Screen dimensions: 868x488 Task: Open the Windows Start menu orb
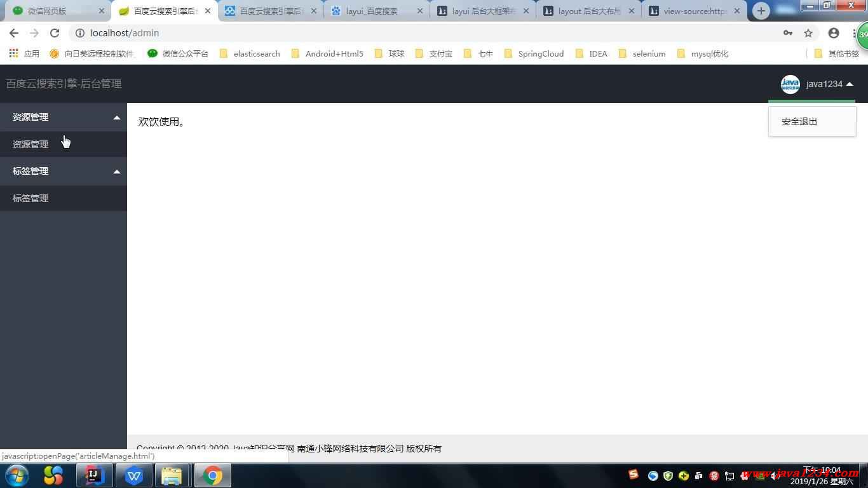pyautogui.click(x=17, y=475)
